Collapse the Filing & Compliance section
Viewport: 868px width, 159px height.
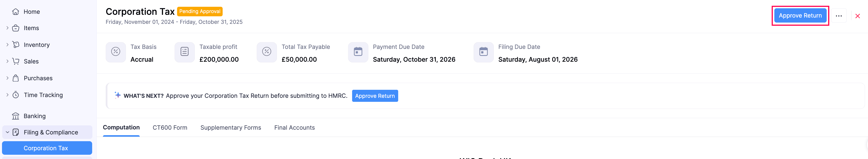pos(8,132)
